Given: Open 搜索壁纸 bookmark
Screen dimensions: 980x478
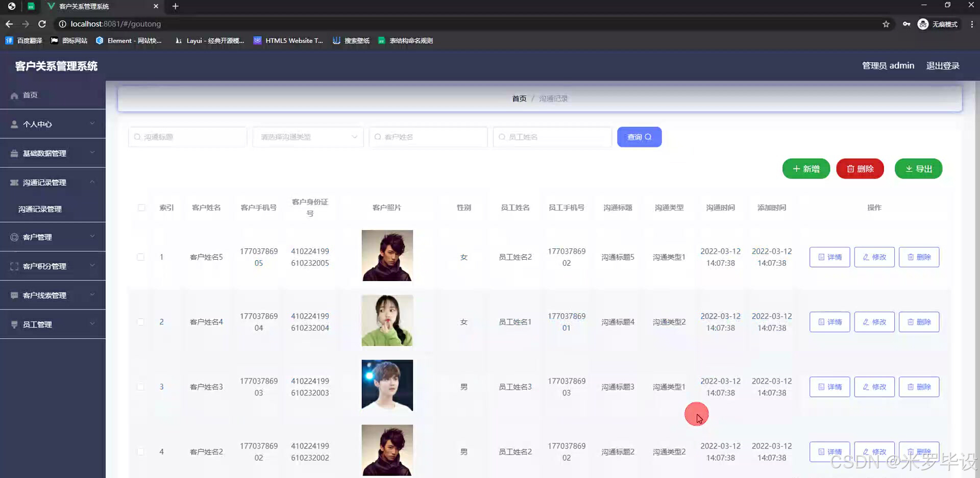Looking at the screenshot, I should tap(351, 40).
